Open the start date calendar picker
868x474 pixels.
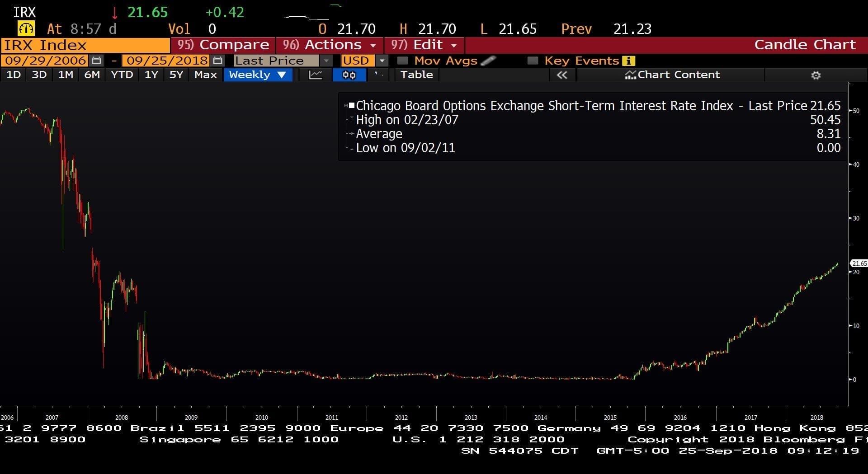pos(96,61)
